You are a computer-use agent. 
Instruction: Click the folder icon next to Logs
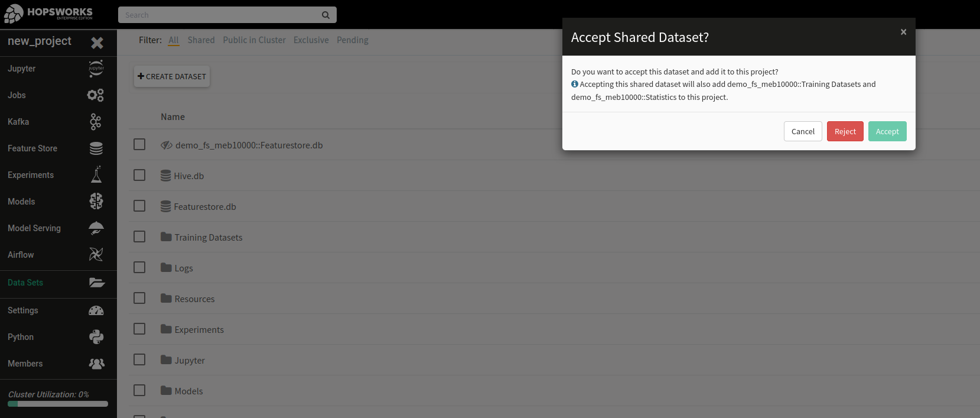point(166,267)
